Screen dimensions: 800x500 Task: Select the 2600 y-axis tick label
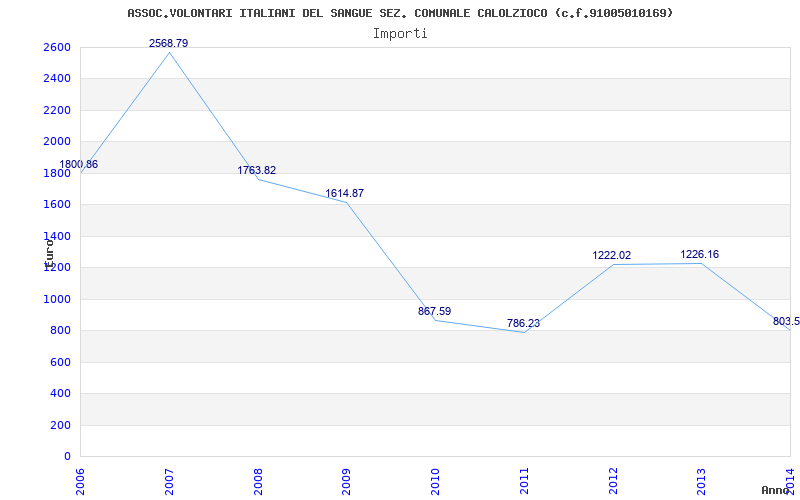tap(57, 47)
